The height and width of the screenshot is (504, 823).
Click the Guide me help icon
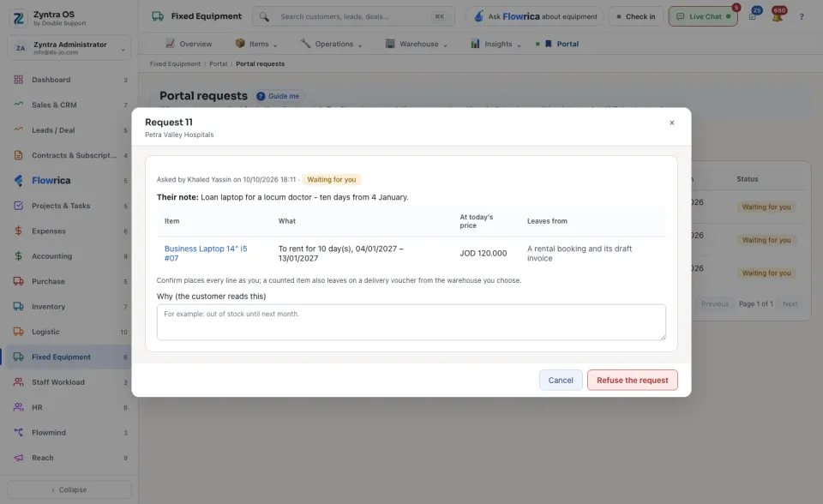click(x=261, y=96)
